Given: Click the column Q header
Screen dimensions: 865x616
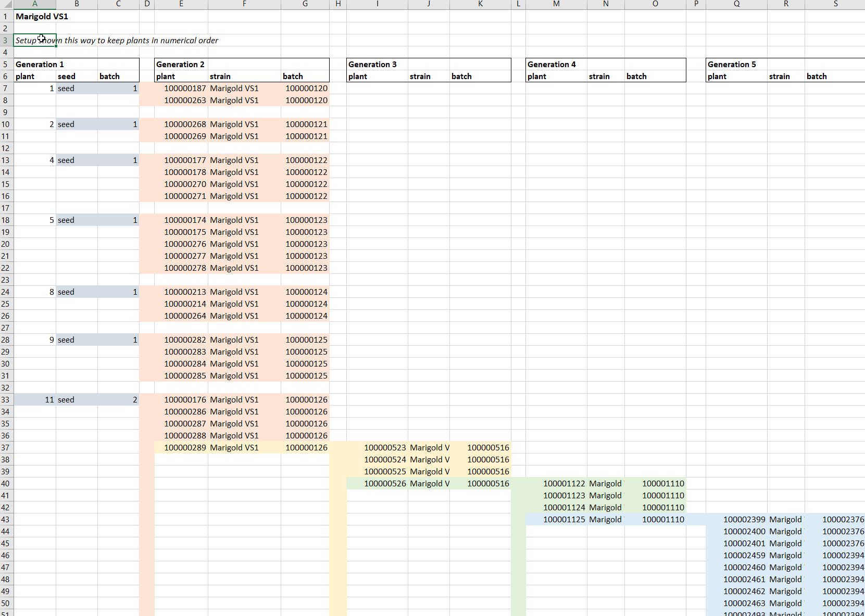Looking at the screenshot, I should [x=736, y=4].
